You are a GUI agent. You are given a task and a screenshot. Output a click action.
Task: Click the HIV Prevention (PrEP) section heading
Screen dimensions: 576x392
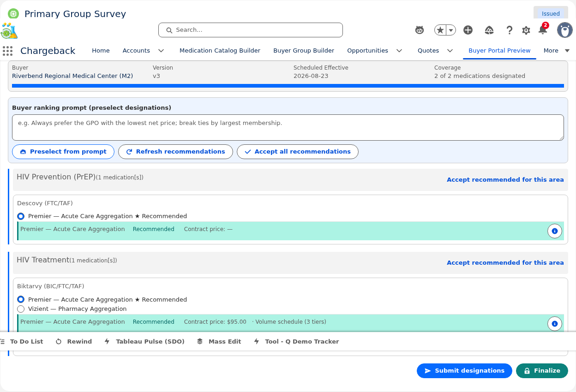[x=56, y=177]
